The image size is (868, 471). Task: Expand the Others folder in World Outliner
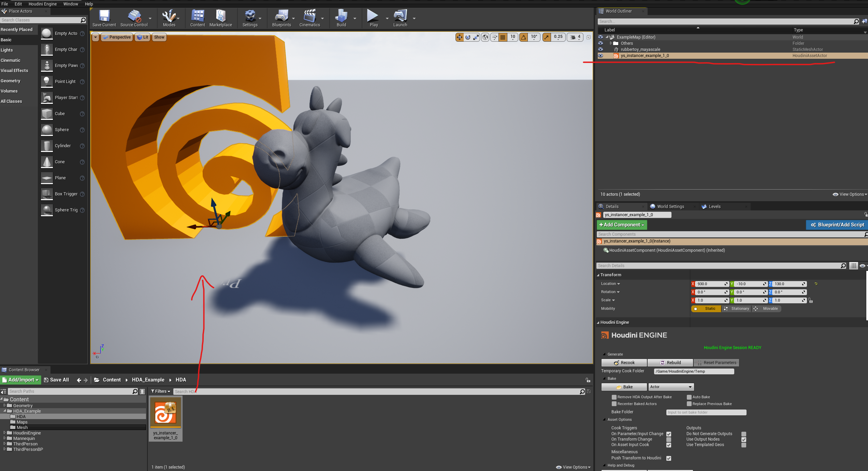[611, 43]
